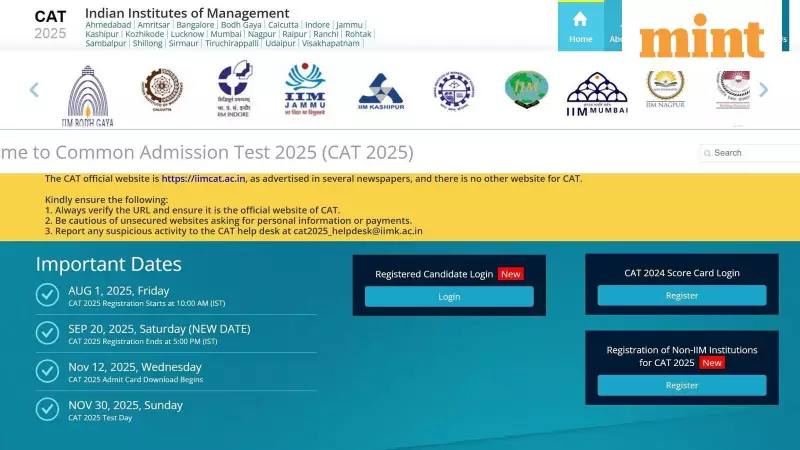Click the 'Important Dates' heading
Screen dimensions: 800x450
109,264
